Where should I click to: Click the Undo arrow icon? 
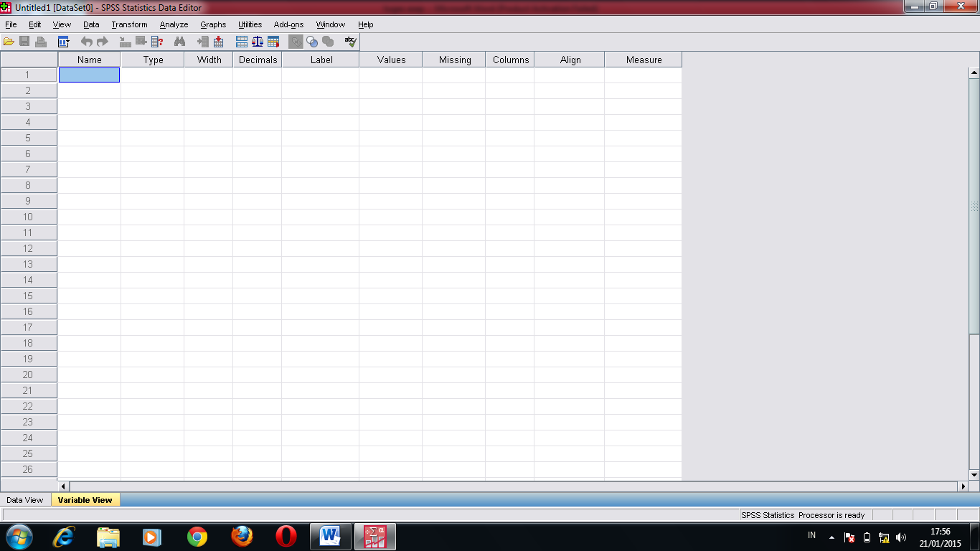click(x=86, y=42)
